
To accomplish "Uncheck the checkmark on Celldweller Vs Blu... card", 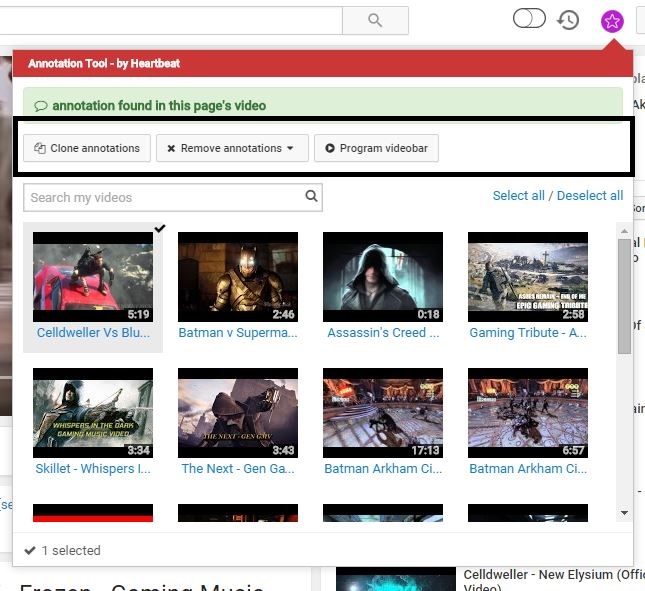I will (160, 228).
